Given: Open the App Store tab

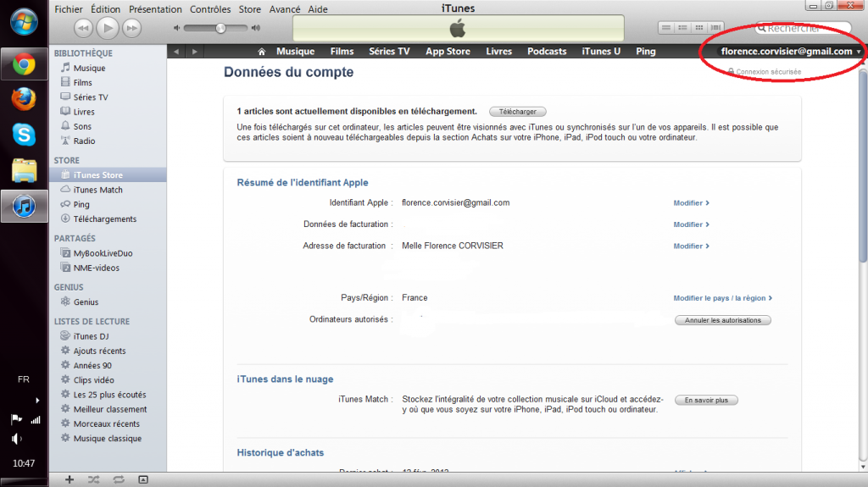Looking at the screenshot, I should point(448,52).
